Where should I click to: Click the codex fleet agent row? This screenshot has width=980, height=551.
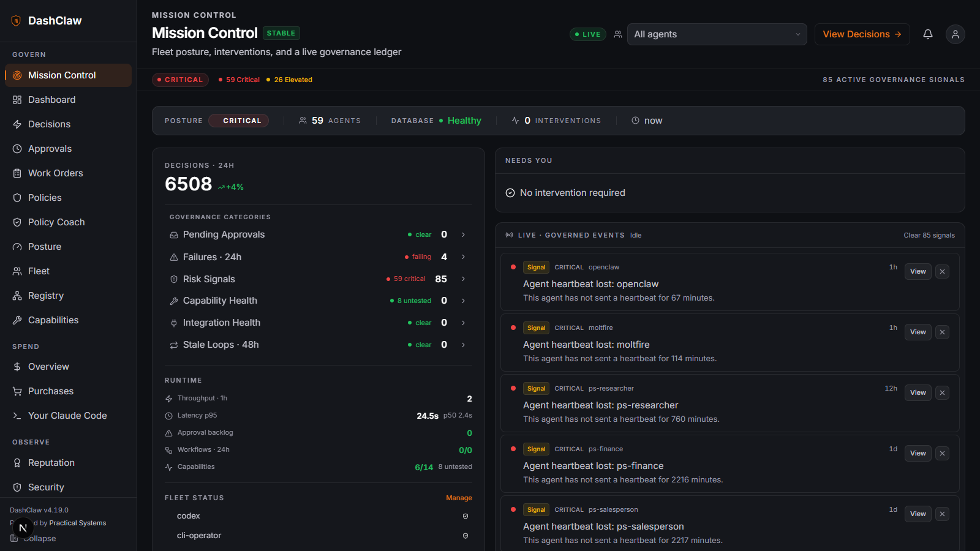click(318, 516)
